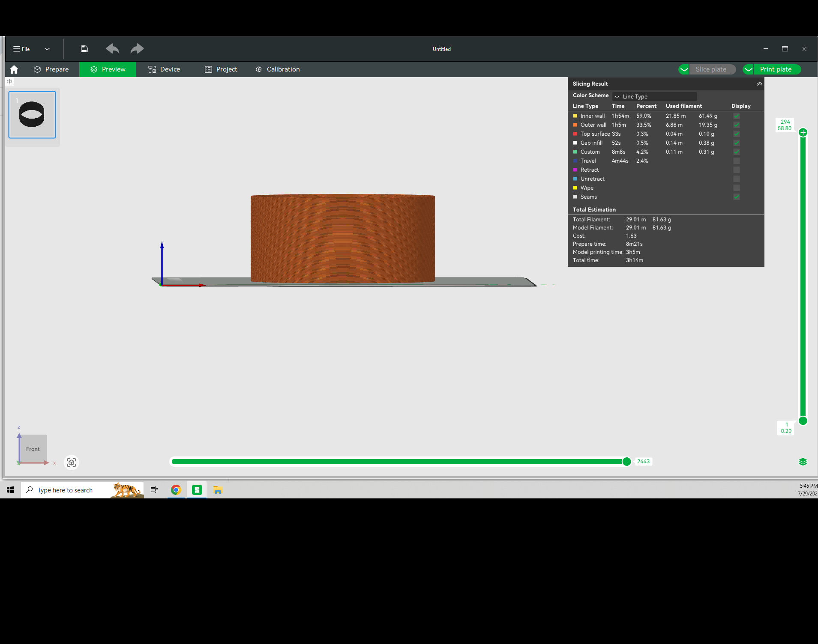The image size is (818, 644).
Task: Open the Calibration tab
Action: pyautogui.click(x=278, y=69)
